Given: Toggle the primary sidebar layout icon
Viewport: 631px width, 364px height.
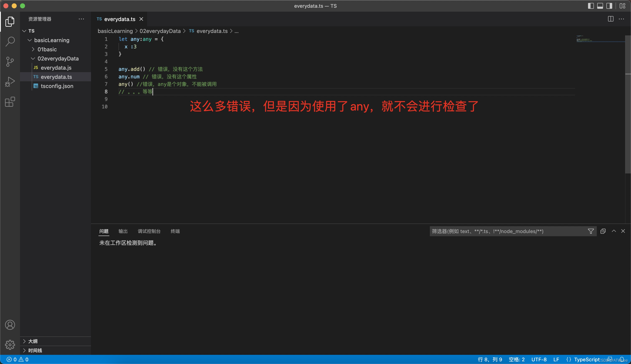Looking at the screenshot, I should (x=591, y=6).
